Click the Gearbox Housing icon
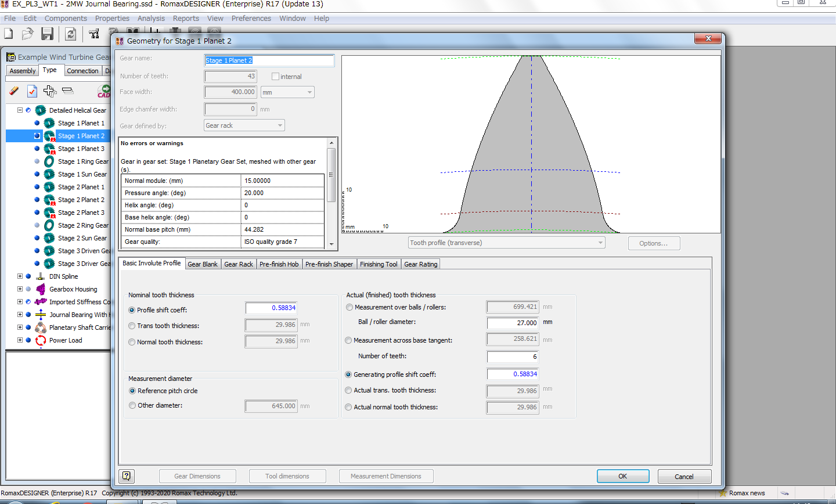This screenshot has width=836, height=504. [41, 289]
